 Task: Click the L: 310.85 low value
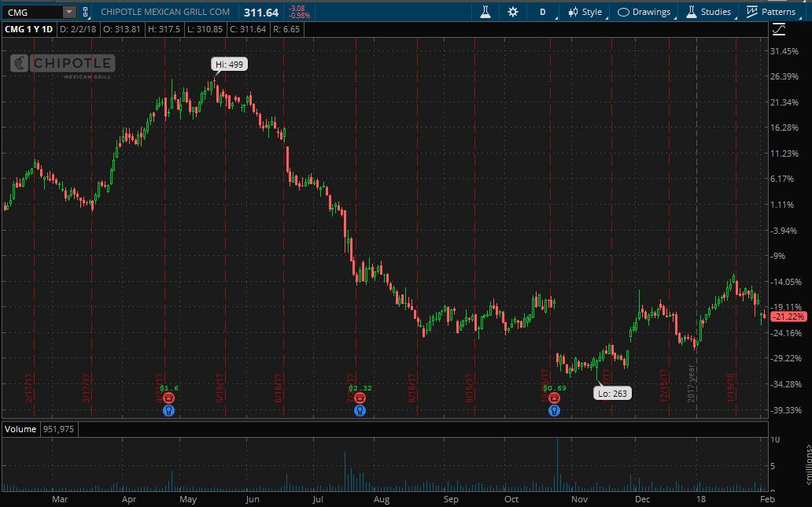coord(205,29)
